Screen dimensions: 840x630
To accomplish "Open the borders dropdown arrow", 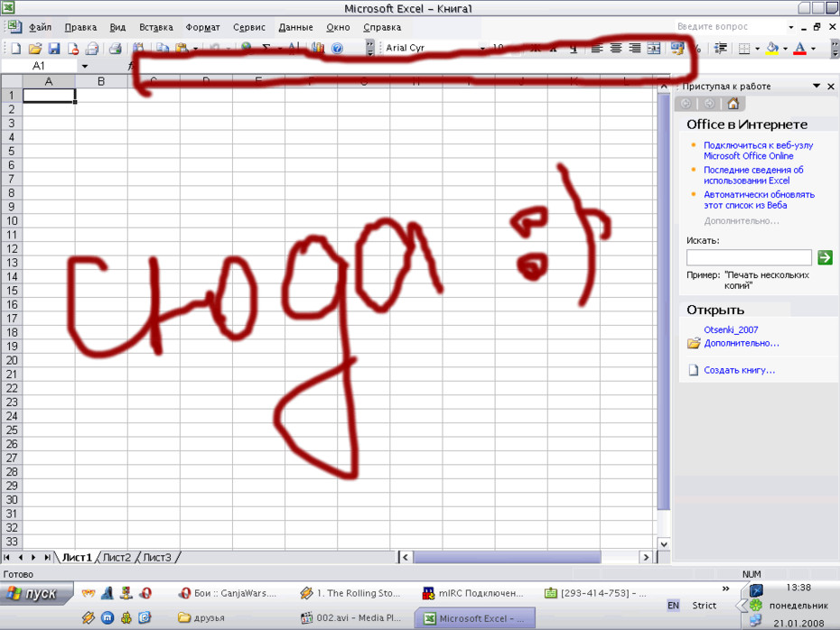I will coord(758,49).
